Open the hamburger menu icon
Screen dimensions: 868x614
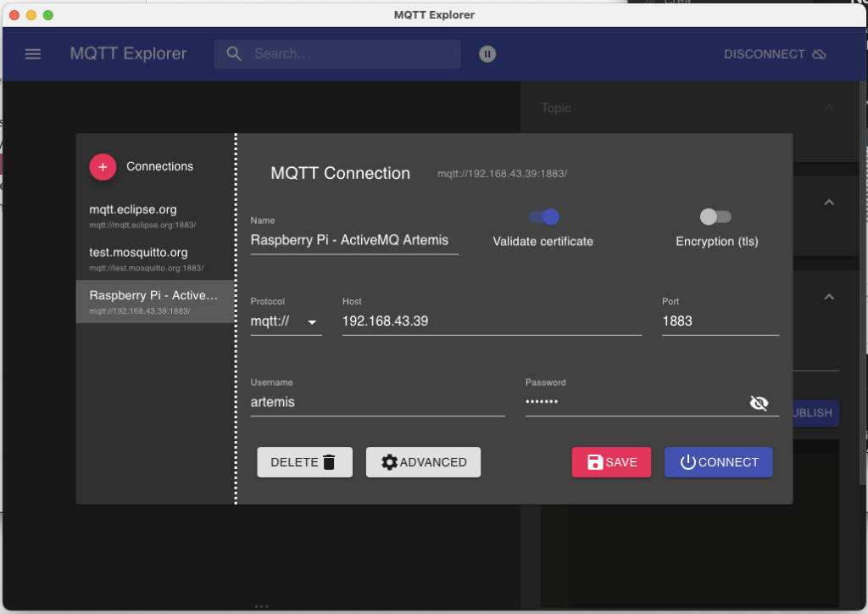[x=33, y=53]
